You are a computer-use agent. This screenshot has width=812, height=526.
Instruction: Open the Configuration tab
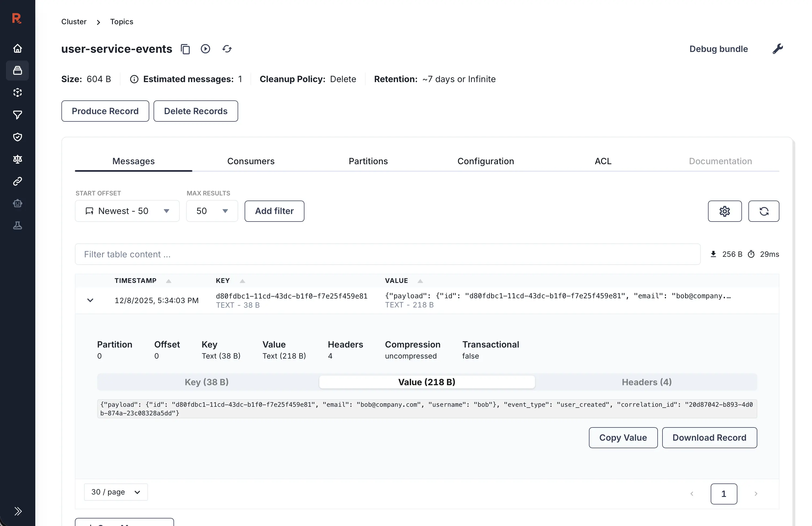pos(485,161)
